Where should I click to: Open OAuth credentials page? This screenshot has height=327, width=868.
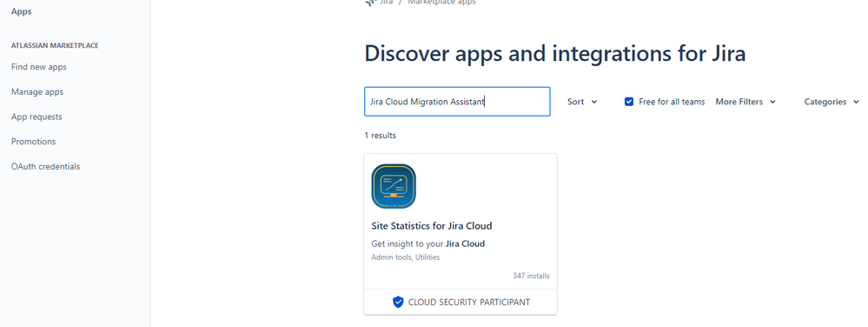[x=45, y=166]
